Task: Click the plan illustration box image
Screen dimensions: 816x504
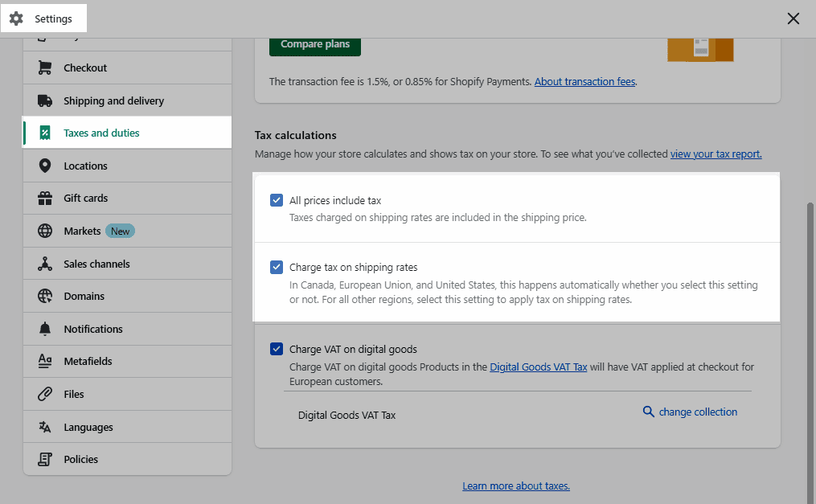Action: click(700, 49)
